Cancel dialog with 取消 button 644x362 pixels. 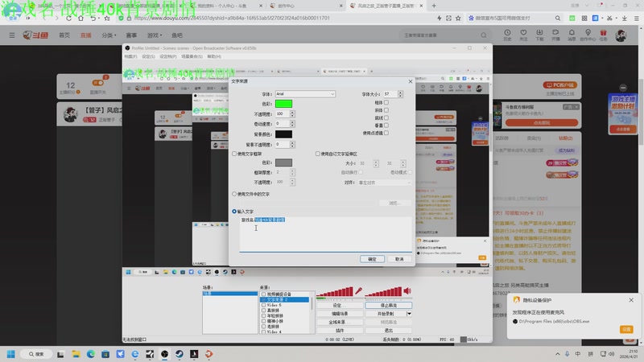tap(399, 259)
